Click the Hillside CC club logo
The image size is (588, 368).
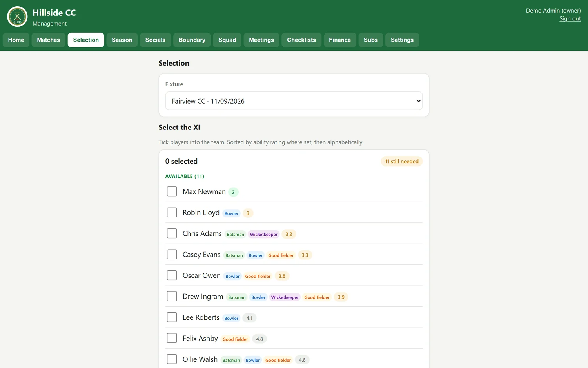[17, 16]
